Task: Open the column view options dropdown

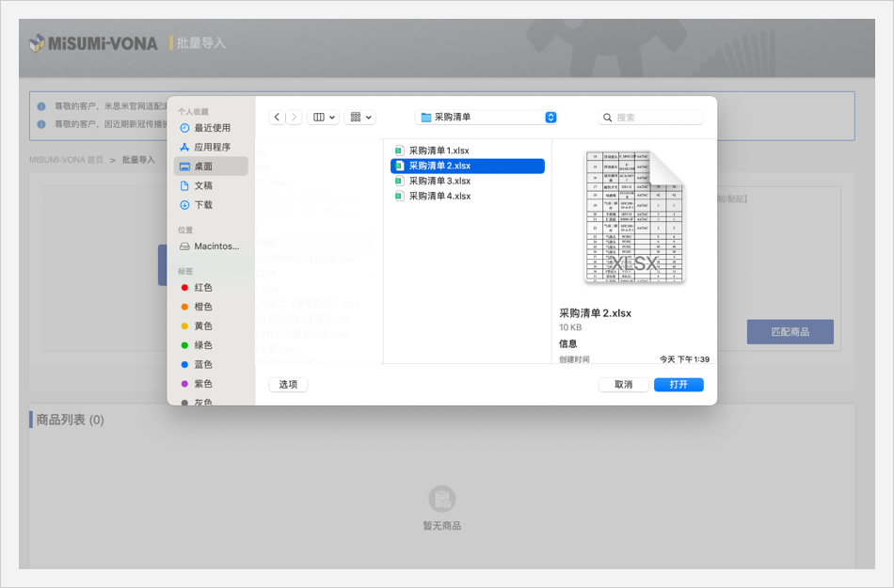Action: pyautogui.click(x=324, y=117)
